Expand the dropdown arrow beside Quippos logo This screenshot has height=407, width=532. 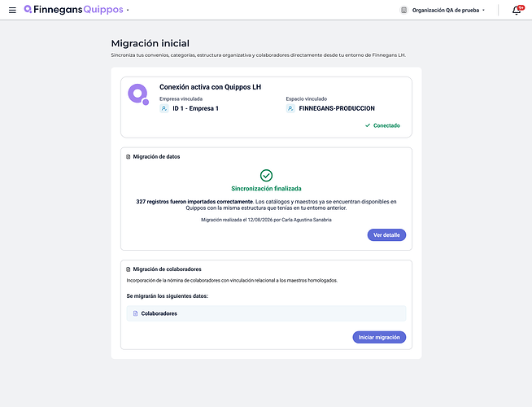pyautogui.click(x=128, y=11)
